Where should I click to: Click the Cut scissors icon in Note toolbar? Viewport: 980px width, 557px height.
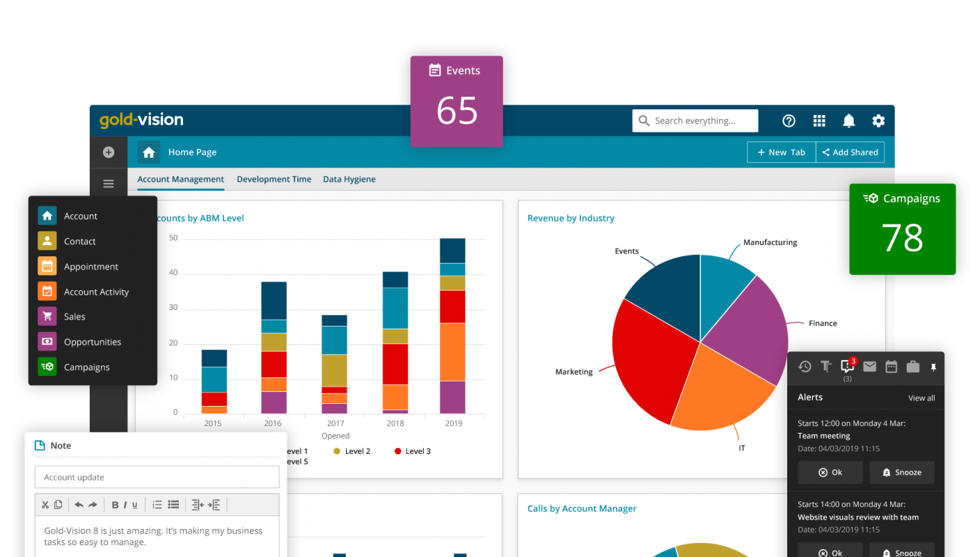(45, 505)
